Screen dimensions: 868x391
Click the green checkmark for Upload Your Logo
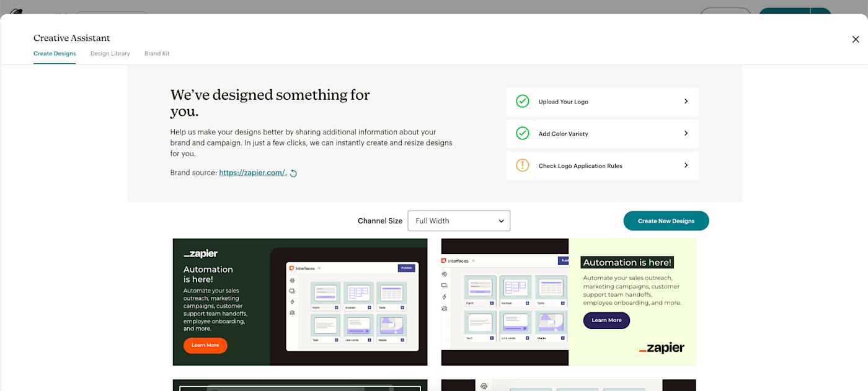coord(523,101)
